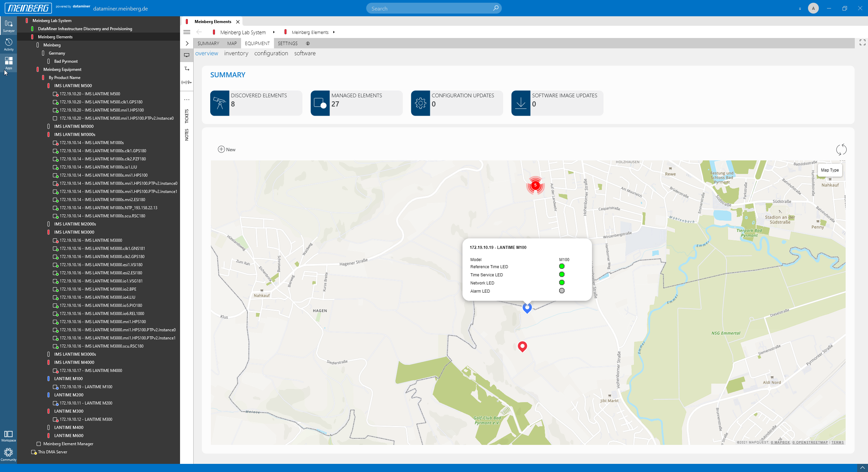868x472 pixels.
Task: Switch to the SETTINGS tab
Action: (288, 43)
